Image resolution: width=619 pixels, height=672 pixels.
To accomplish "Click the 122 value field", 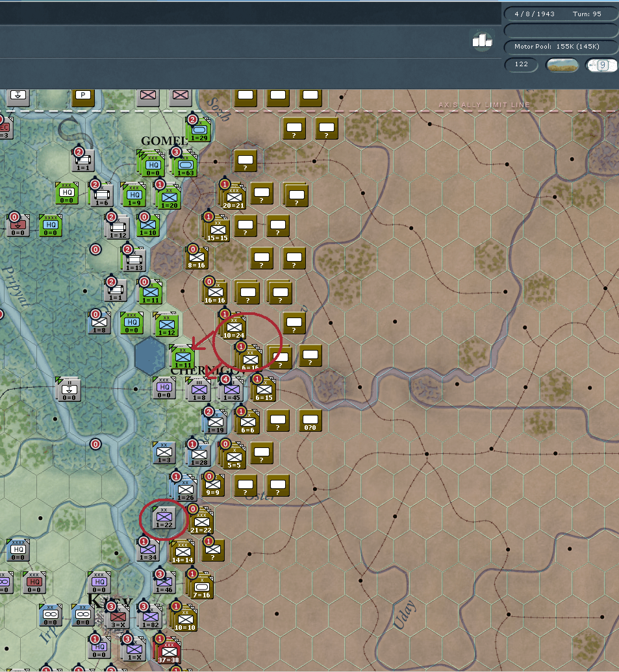I will coord(522,64).
